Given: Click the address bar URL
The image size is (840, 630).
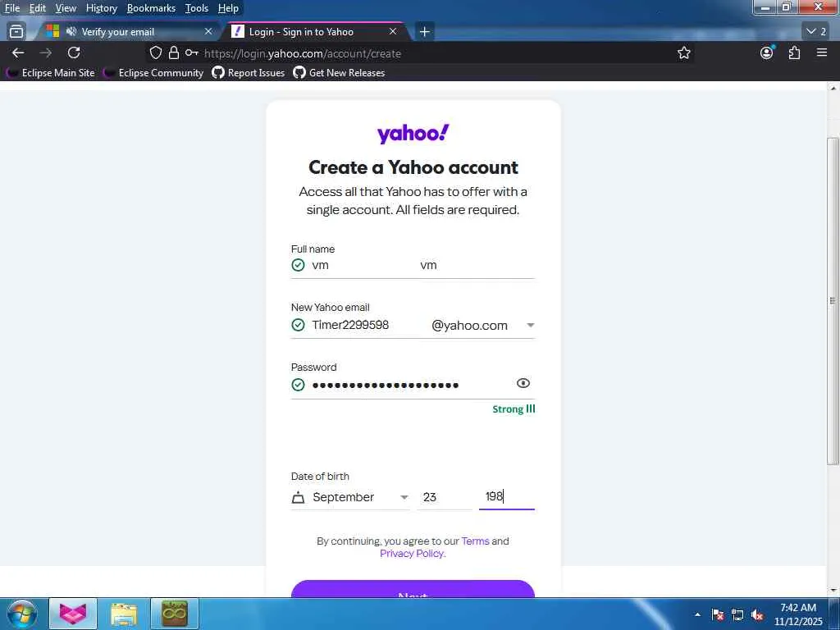Looking at the screenshot, I should [302, 53].
